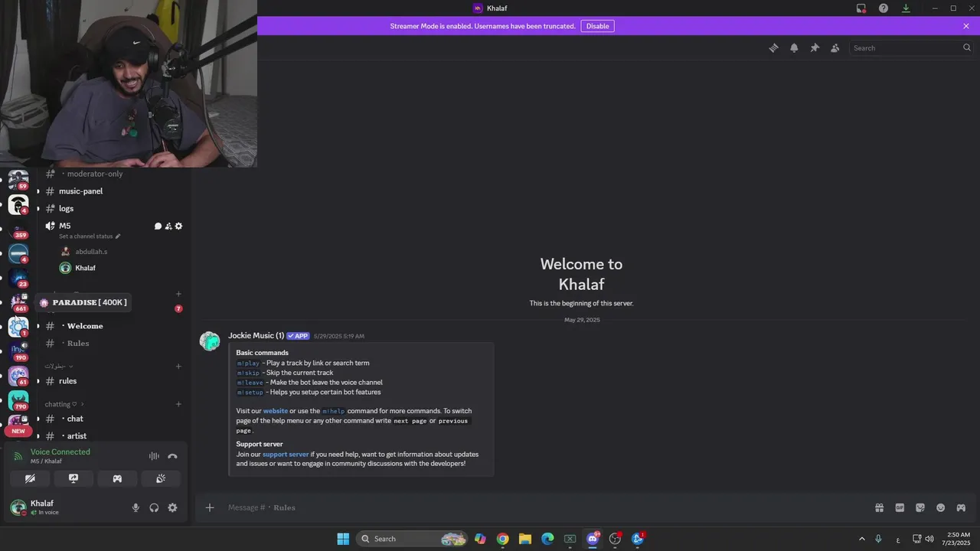Open server icon with 359 badge
This screenshot has height=551, width=980.
click(x=18, y=228)
